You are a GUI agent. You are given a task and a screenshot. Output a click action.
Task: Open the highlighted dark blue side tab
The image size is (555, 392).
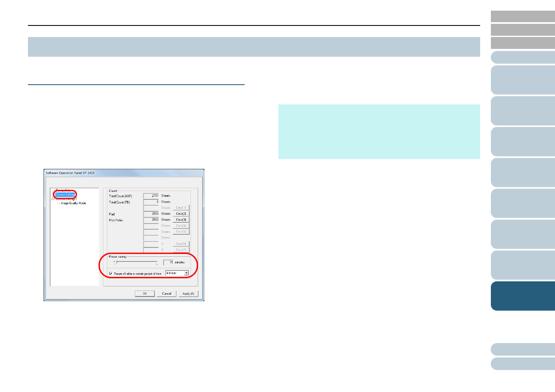pos(523,296)
